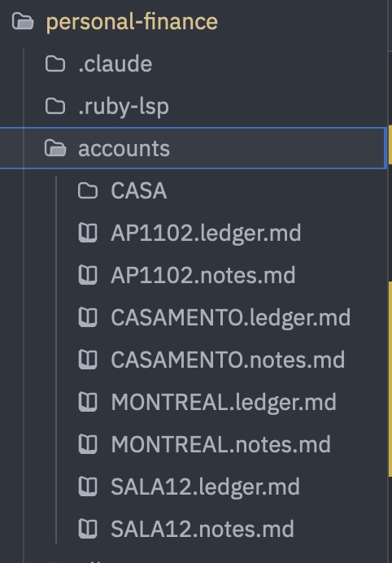
Task: Select the accounts folder row
Action: [x=193, y=148]
